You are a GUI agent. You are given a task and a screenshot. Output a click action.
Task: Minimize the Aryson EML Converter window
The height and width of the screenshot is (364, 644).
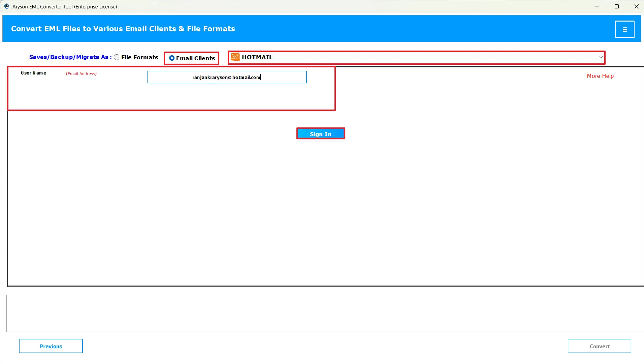click(x=597, y=6)
